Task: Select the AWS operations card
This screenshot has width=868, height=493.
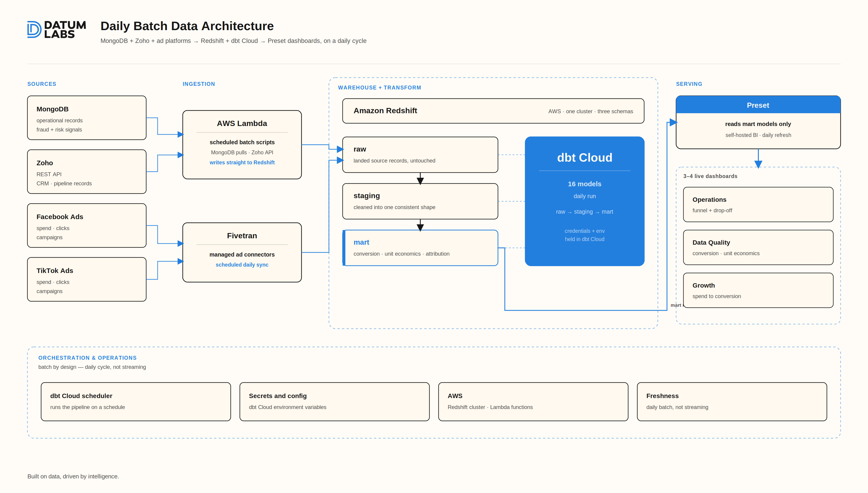Action: [x=533, y=401]
